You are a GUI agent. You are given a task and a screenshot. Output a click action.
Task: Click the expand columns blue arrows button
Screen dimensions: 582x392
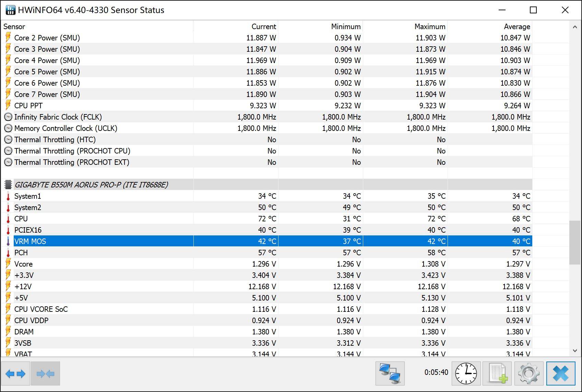(x=16, y=373)
